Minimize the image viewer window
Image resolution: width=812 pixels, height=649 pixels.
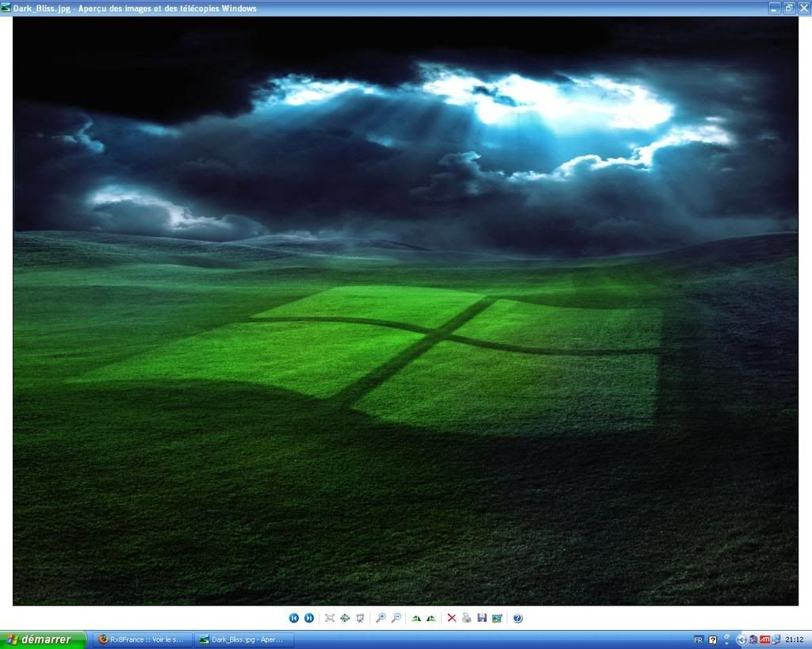click(775, 8)
